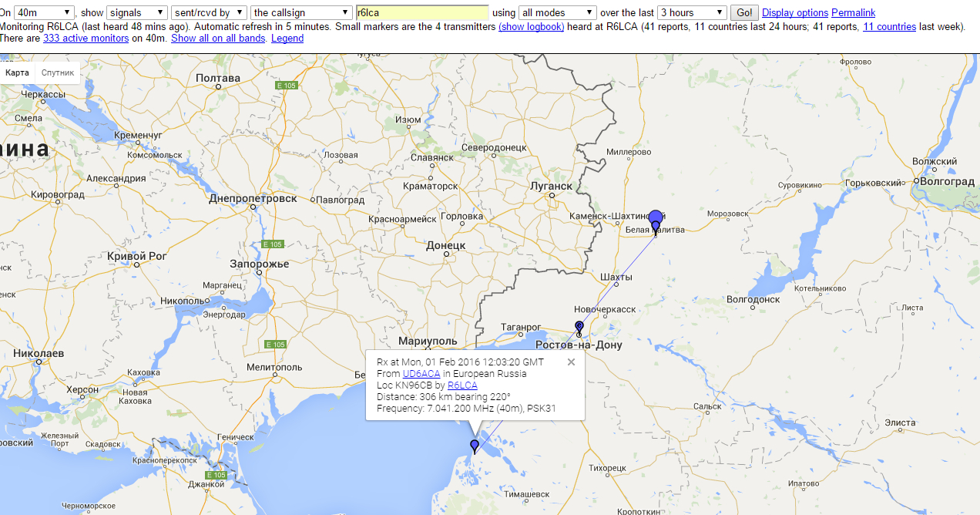Expand the 'all modes' dropdown
980x515 pixels.
[x=558, y=12]
